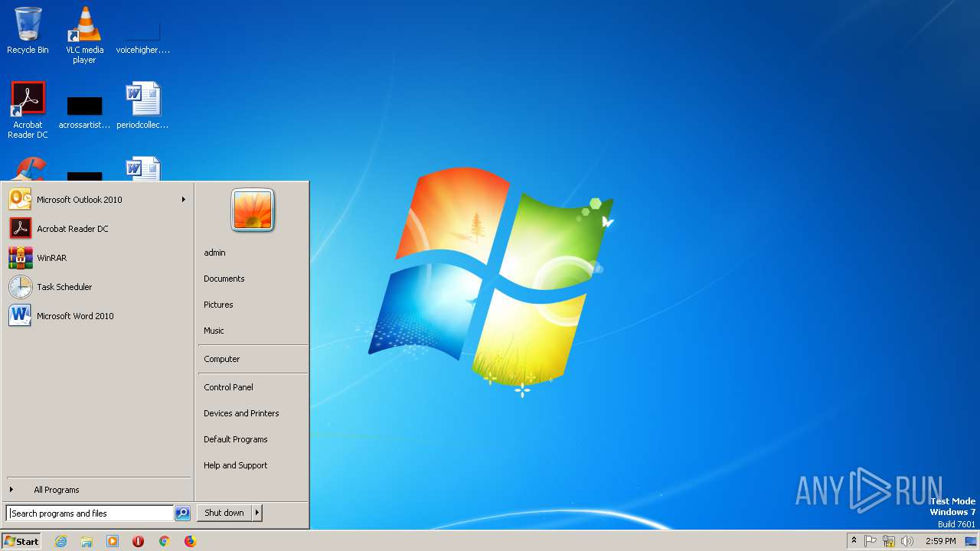The image size is (980, 551).
Task: Open Internet Explorer from taskbar
Action: pyautogui.click(x=60, y=541)
